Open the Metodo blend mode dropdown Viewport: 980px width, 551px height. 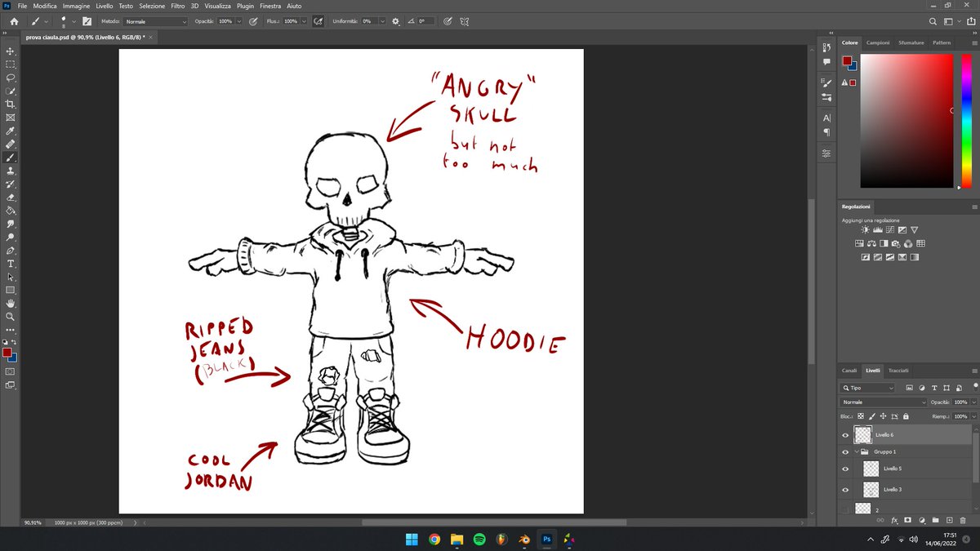(x=156, y=21)
